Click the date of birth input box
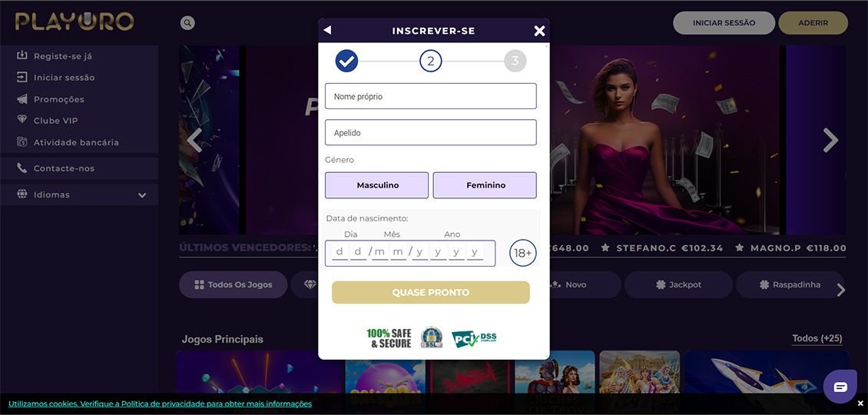The height and width of the screenshot is (415, 868). pos(410,253)
